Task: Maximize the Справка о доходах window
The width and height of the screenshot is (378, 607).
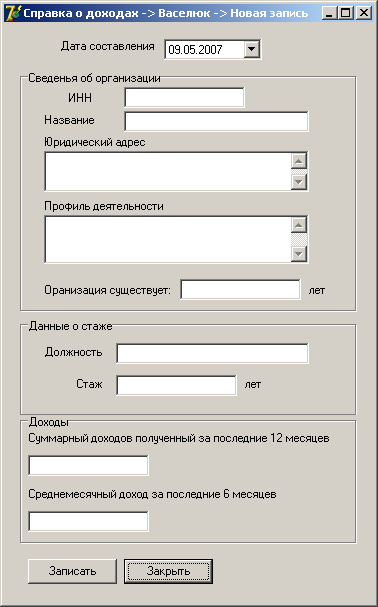Action: 346,14
